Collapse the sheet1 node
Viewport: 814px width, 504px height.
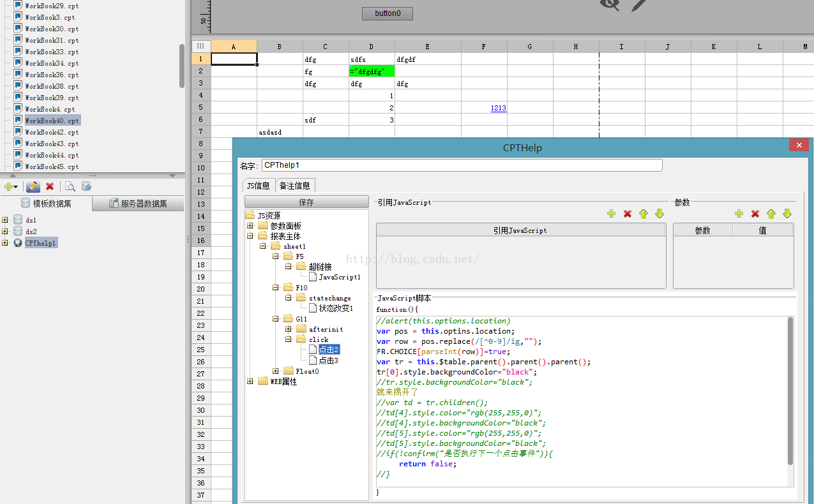tap(263, 246)
